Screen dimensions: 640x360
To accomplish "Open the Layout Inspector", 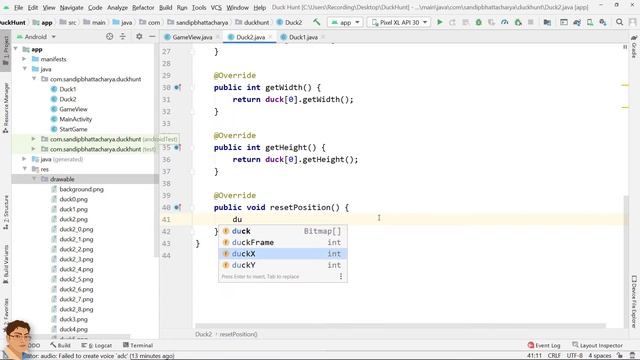I will 597,345.
